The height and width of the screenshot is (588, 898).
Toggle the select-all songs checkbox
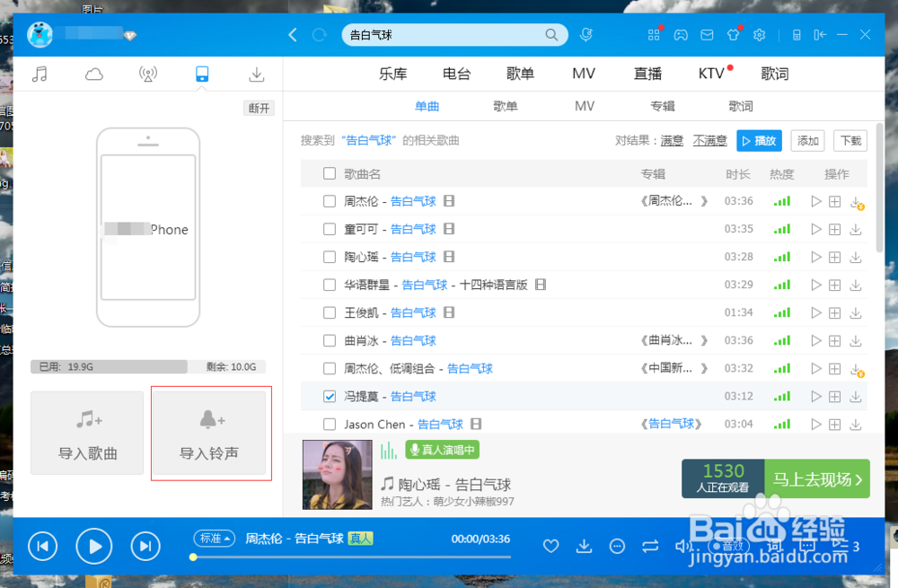[x=330, y=173]
